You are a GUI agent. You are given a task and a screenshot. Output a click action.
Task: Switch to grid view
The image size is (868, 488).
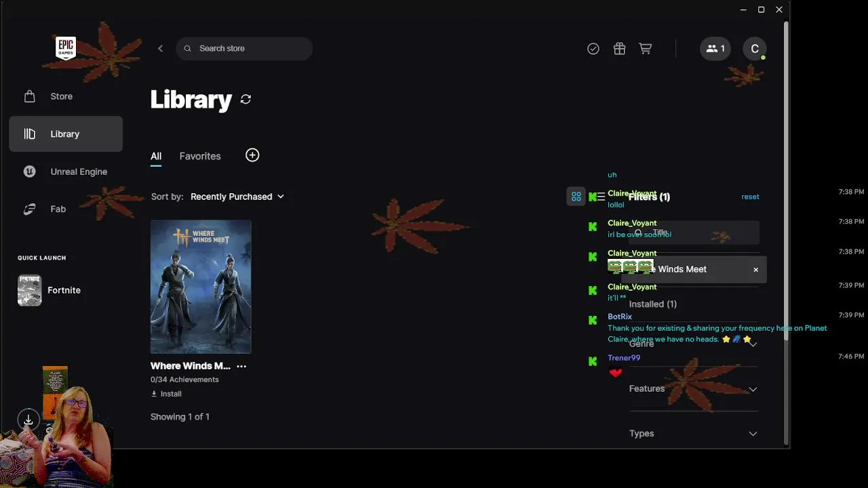click(x=576, y=197)
